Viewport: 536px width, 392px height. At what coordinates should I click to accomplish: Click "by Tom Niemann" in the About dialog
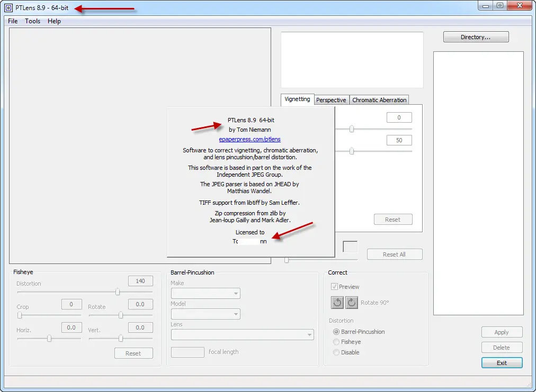click(250, 130)
